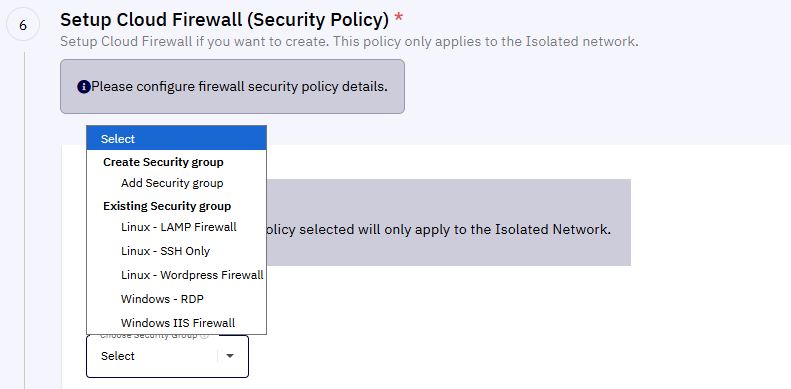The image size is (791, 389).
Task: Click the Select text in combo box
Action: click(118, 356)
